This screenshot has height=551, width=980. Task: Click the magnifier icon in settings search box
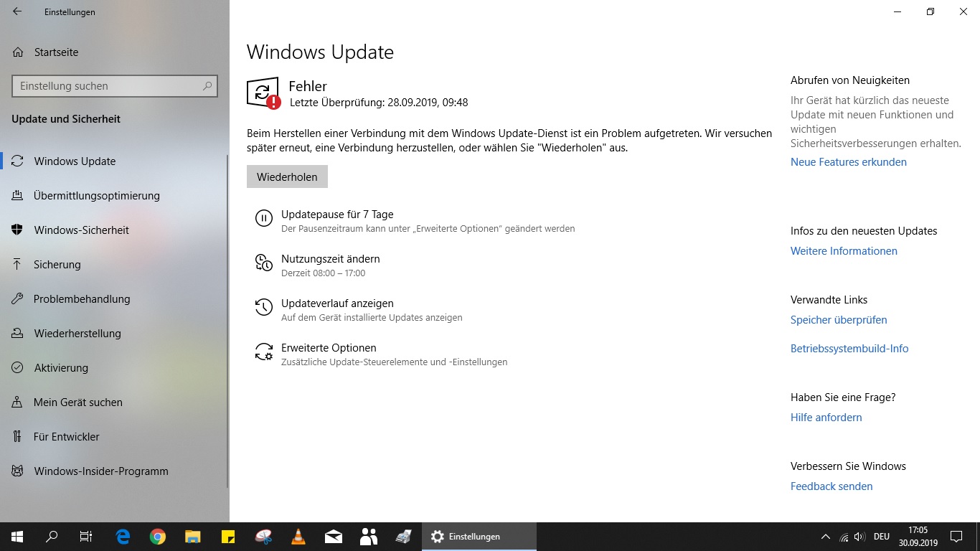(x=207, y=86)
